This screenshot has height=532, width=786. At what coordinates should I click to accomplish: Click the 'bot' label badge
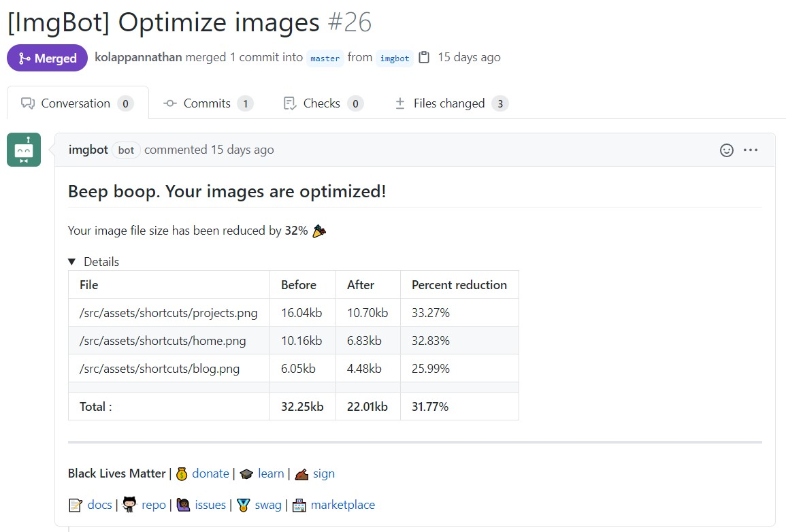126,150
